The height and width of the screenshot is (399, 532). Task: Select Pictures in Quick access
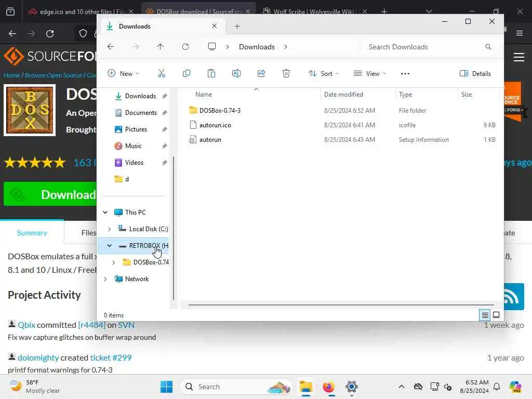[136, 129]
